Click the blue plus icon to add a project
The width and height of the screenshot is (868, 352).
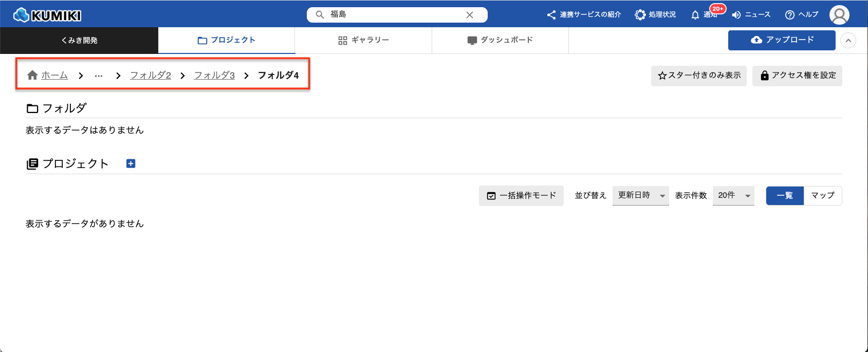131,163
